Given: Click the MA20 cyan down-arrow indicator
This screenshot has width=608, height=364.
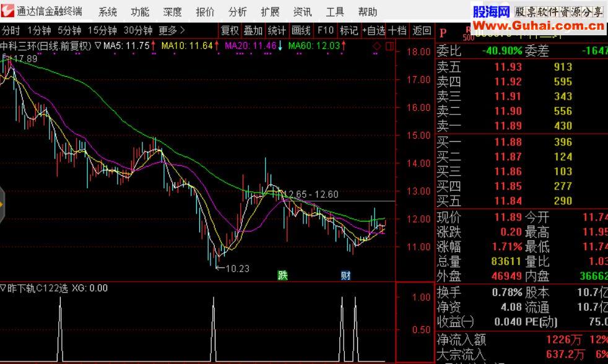Looking at the screenshot, I should (x=280, y=46).
